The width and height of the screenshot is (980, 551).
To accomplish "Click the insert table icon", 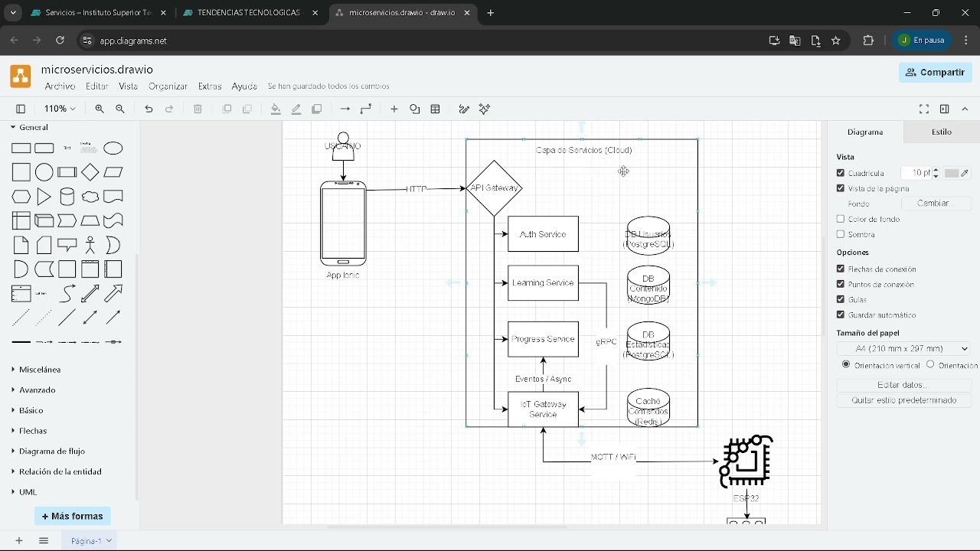I will tap(436, 109).
